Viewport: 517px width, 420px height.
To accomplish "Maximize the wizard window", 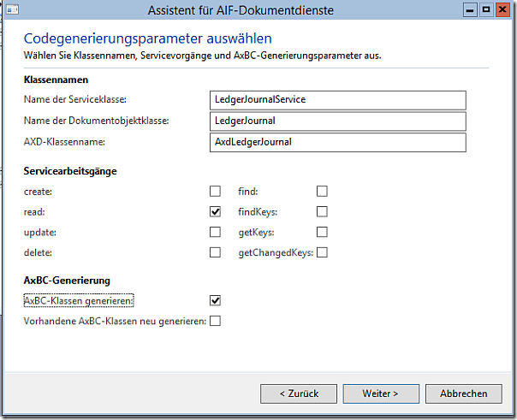I will point(486,10).
